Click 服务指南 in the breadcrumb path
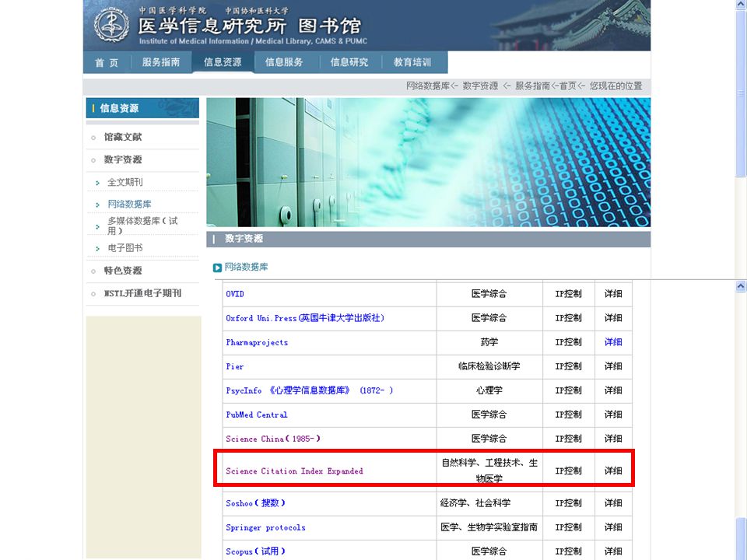This screenshot has width=747, height=560. [x=532, y=86]
